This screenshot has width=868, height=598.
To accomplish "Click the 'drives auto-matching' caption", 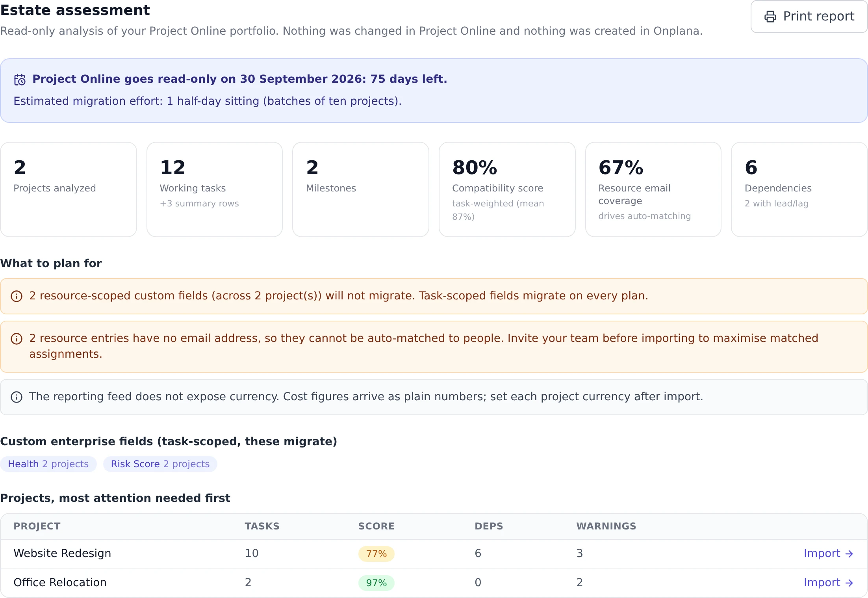I will coord(644,216).
